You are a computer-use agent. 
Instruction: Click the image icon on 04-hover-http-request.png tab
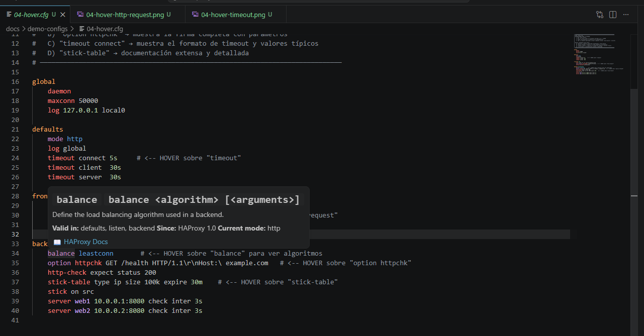point(80,14)
